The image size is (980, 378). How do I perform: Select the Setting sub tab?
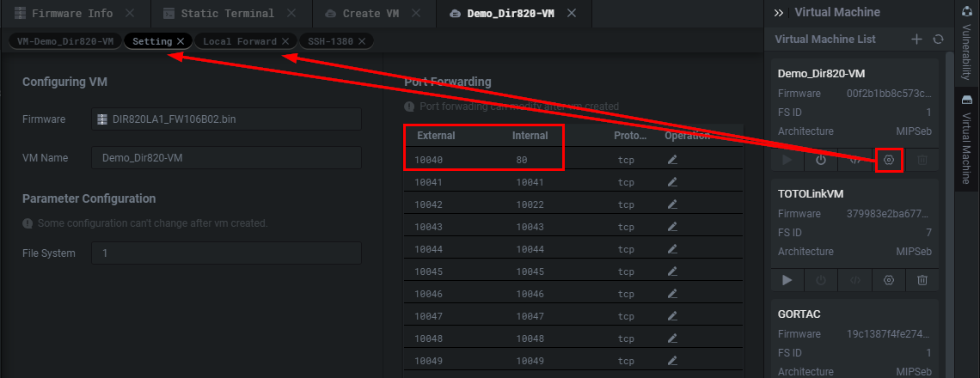tap(152, 41)
